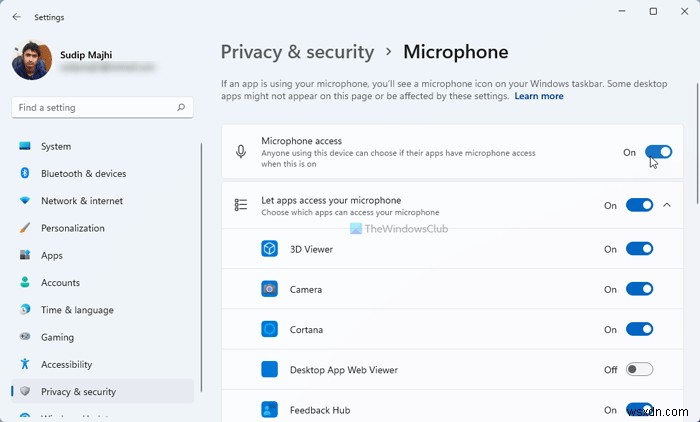Click the search magnifier icon
Image resolution: width=700 pixels, height=422 pixels.
coord(181,107)
